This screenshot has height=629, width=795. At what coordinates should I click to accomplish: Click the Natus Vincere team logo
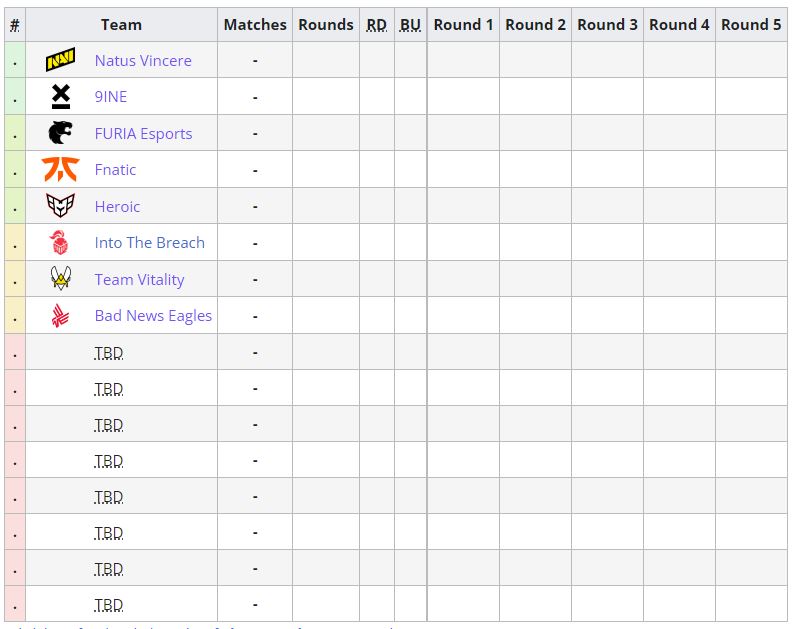pyautogui.click(x=60, y=61)
